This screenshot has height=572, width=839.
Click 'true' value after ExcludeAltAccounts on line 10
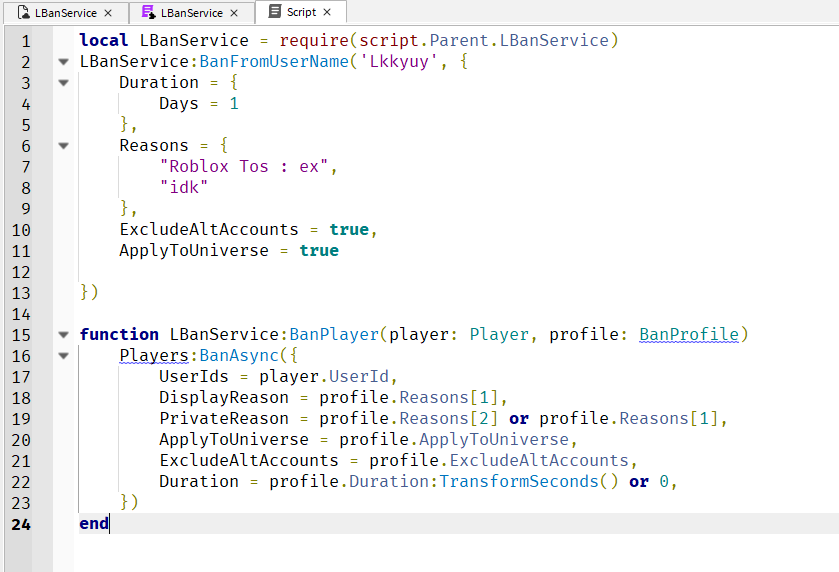349,230
